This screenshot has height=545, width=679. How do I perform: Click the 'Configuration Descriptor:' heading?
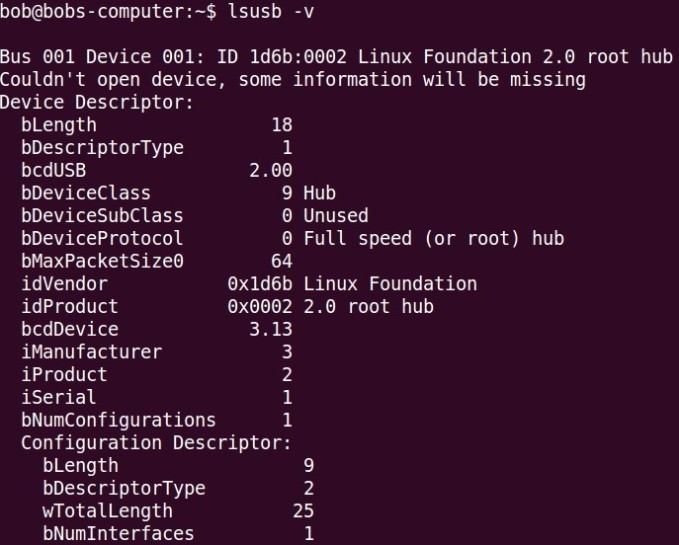point(156,443)
